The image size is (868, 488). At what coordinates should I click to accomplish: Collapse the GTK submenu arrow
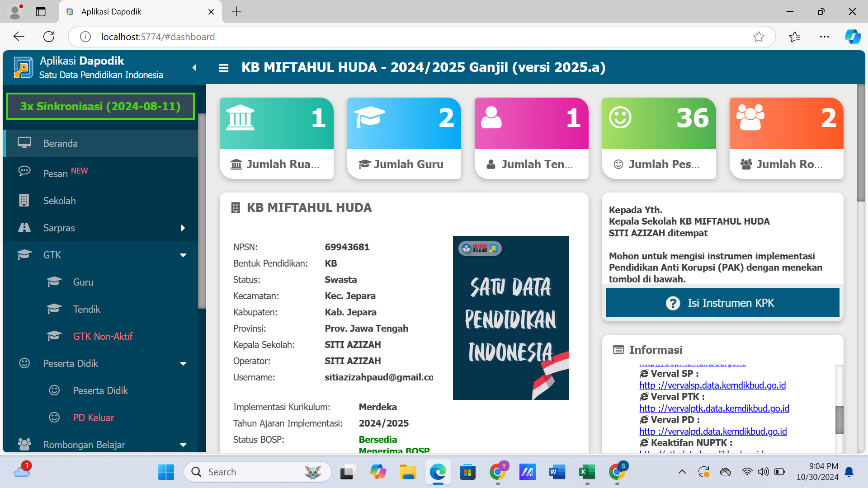click(183, 255)
